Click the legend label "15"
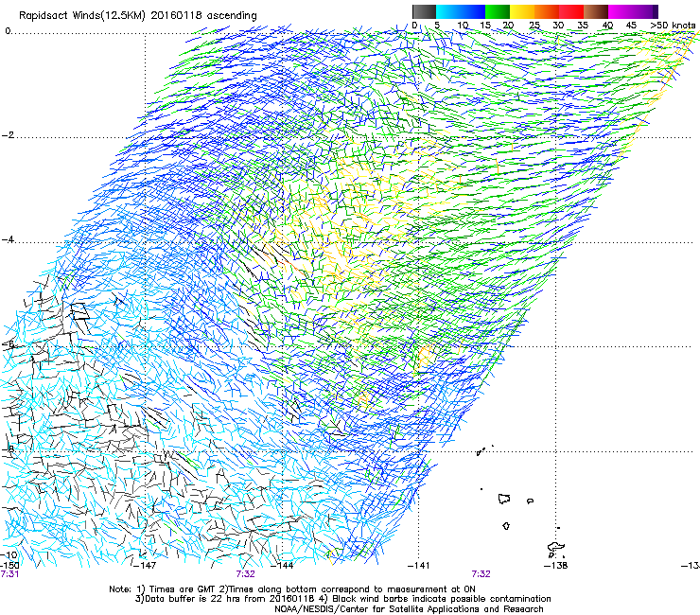700x615 pixels. 485,26
